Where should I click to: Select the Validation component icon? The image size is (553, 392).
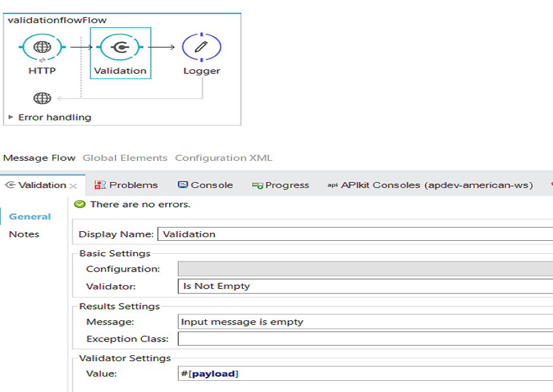120,47
